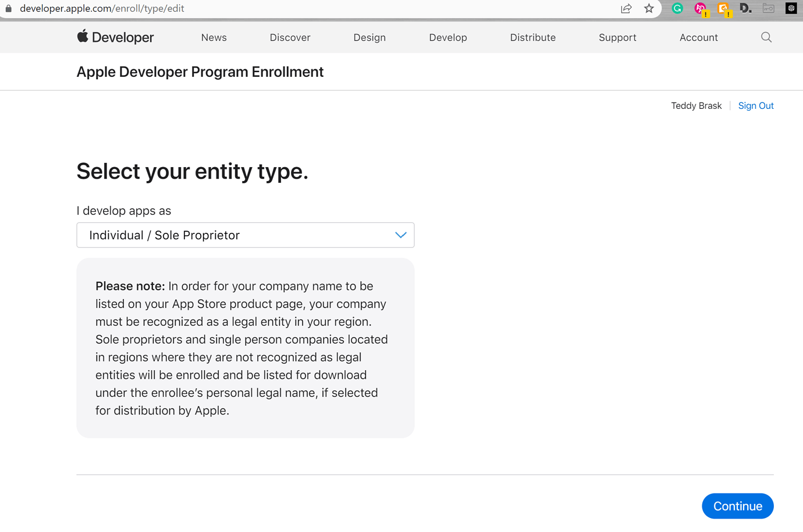Click the Apple Developer Program Enrollment heading
803x532 pixels.
(x=200, y=72)
